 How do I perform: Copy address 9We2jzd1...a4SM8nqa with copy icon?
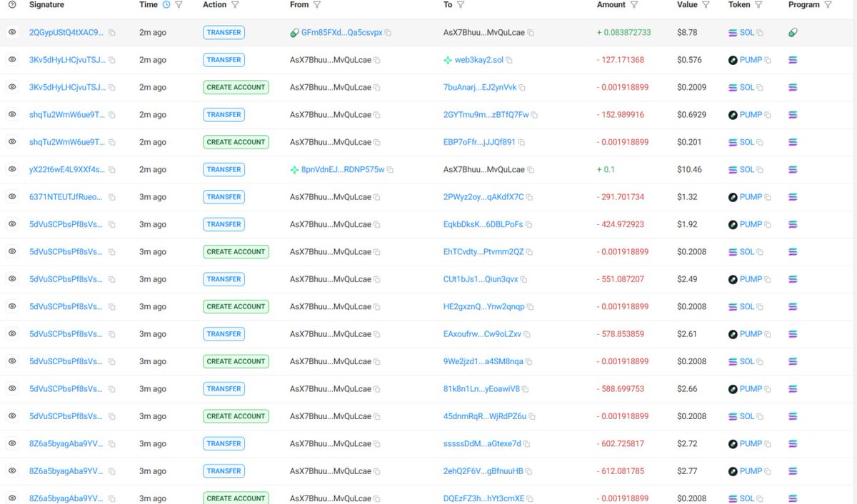pos(528,361)
